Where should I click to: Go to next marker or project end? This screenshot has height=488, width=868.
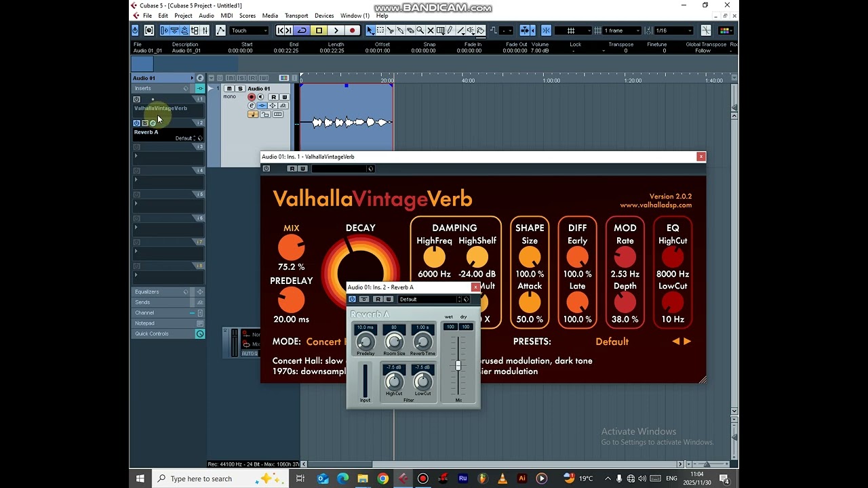(x=289, y=30)
